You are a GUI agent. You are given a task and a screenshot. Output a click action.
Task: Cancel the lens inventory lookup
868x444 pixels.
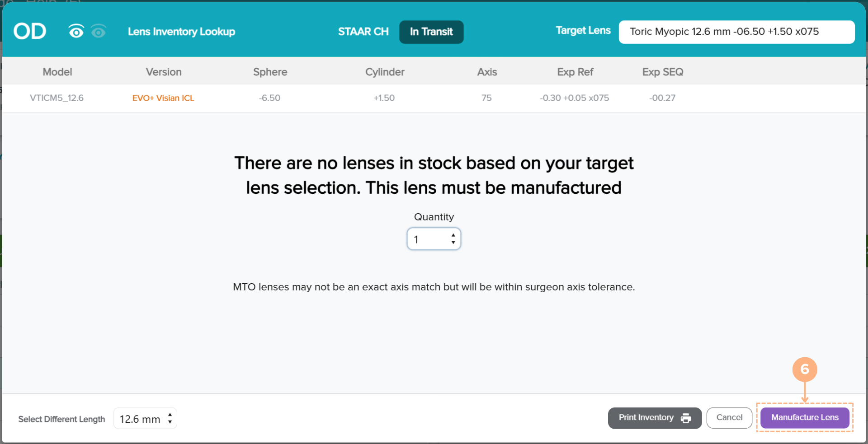pos(729,418)
